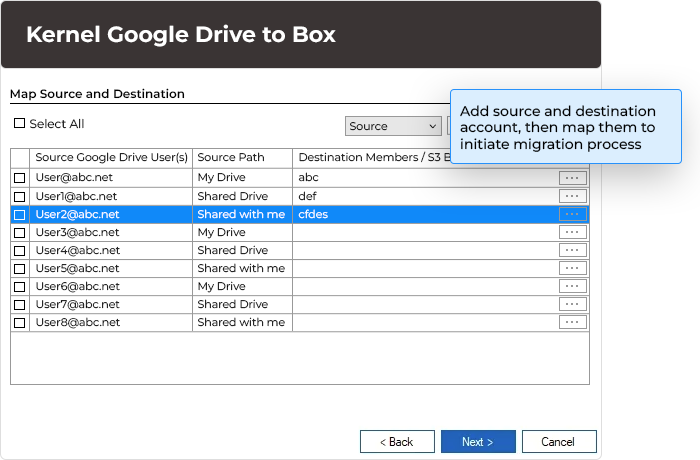Click Shared Drive path of User4@abc.net
700x460 pixels.
233,250
